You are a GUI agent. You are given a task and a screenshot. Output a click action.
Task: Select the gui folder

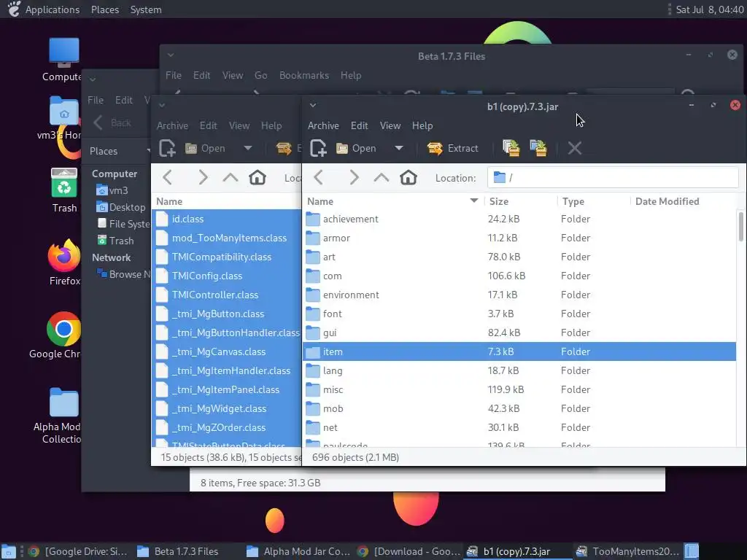(x=519, y=332)
